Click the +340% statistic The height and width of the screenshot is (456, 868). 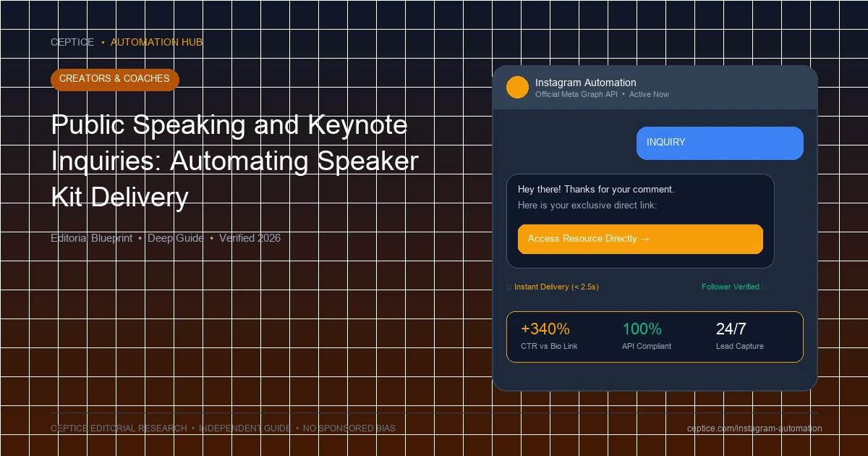(x=545, y=329)
